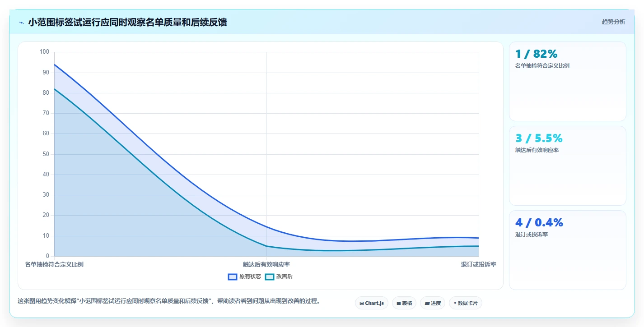
Task: Click the 趋势分析 label in header
Action: 613,22
